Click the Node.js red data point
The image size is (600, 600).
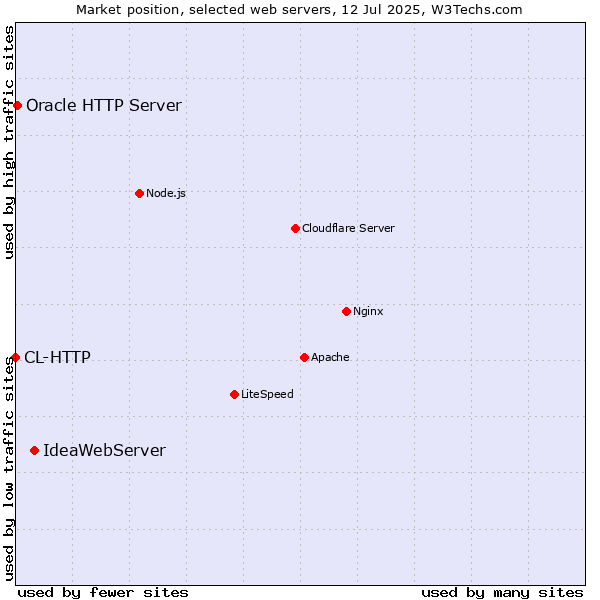[x=140, y=194]
